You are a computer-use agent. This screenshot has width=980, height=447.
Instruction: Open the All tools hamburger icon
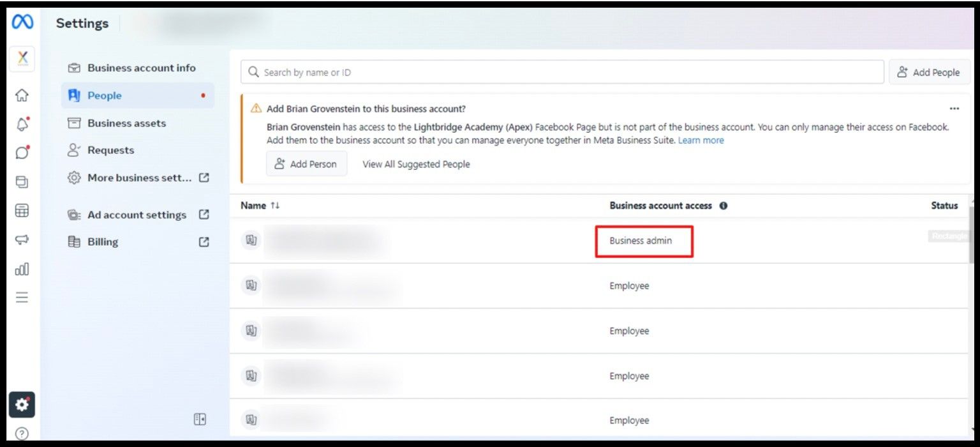coord(22,298)
